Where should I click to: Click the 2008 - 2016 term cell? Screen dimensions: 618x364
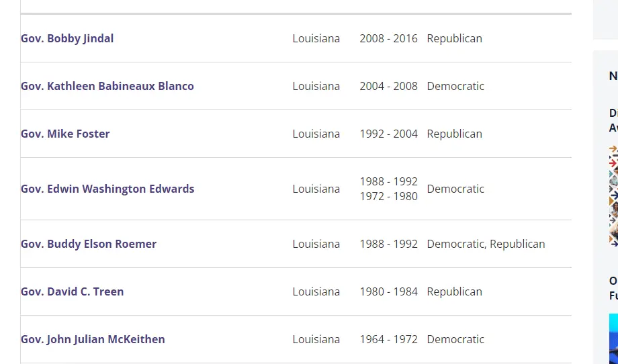click(388, 38)
